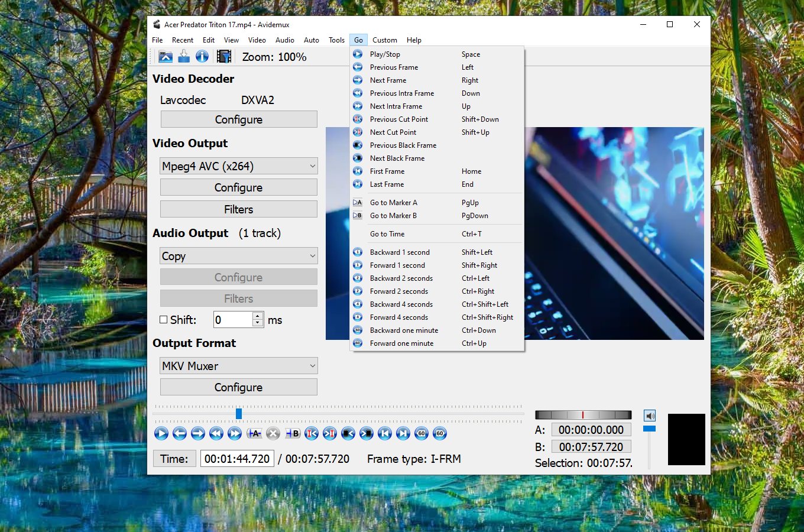Click marker B time value 00:07:57.720
Screen dimensions: 804x532
point(591,446)
